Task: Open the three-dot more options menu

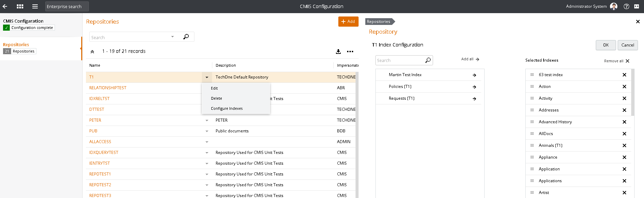Action: click(x=350, y=52)
